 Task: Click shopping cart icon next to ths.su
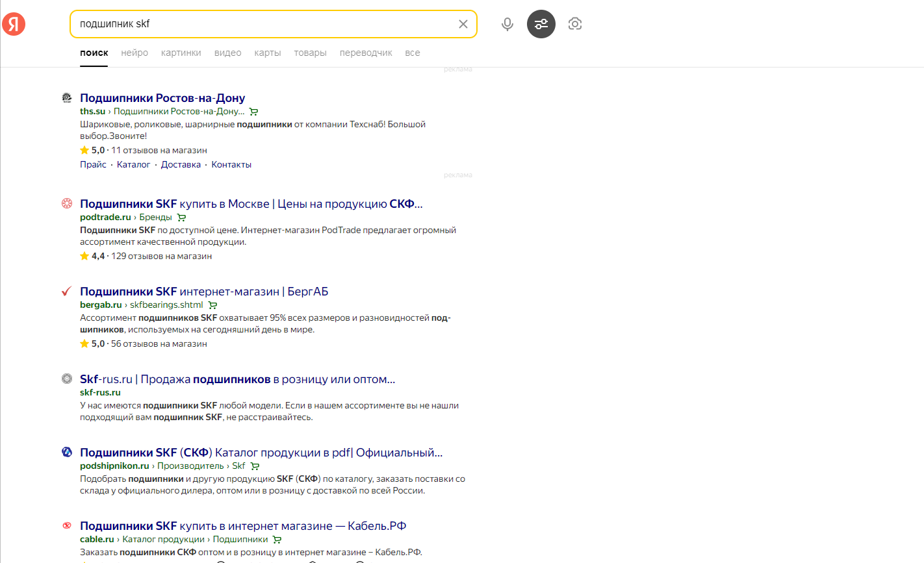pyautogui.click(x=253, y=112)
